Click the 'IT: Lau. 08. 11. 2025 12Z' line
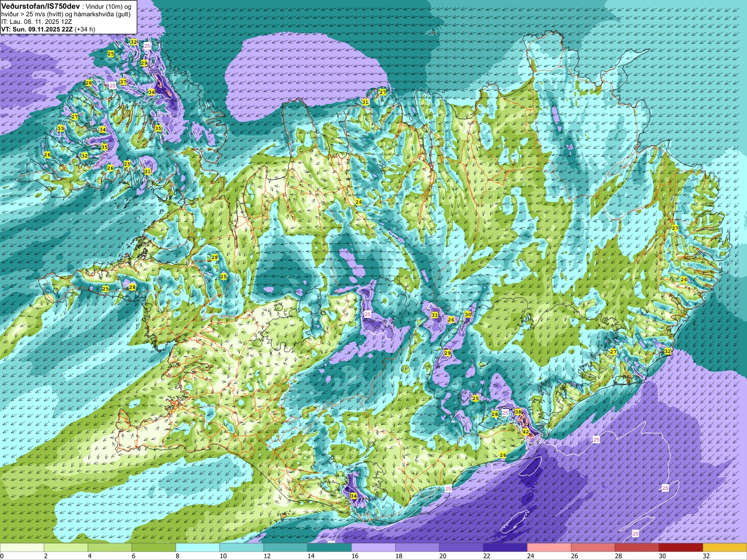747x560 pixels. pos(37,22)
